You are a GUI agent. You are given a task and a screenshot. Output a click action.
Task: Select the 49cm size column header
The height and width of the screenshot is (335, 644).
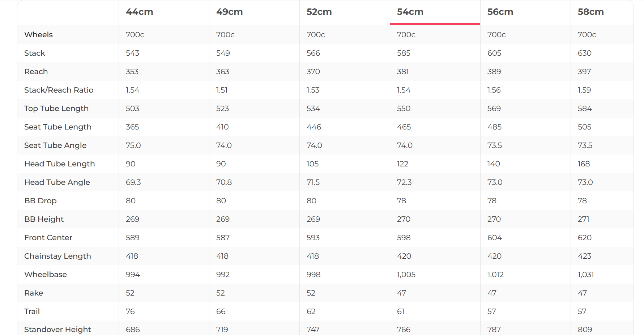(230, 12)
